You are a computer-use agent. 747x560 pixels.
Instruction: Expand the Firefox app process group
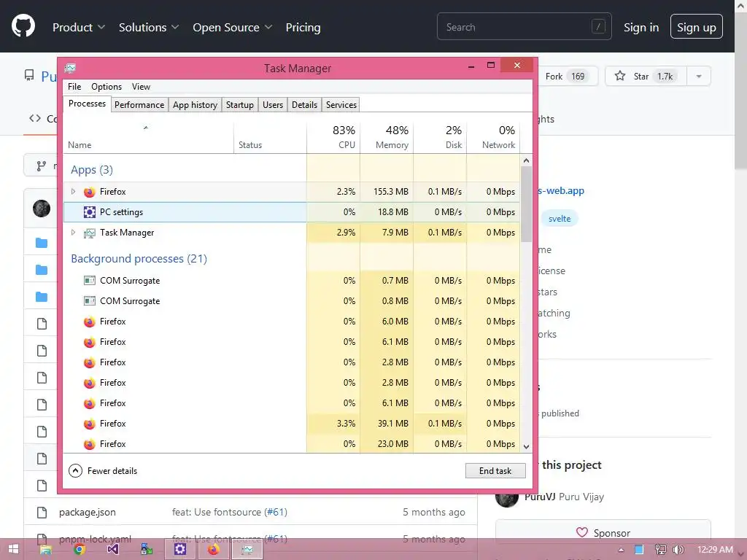pos(73,192)
